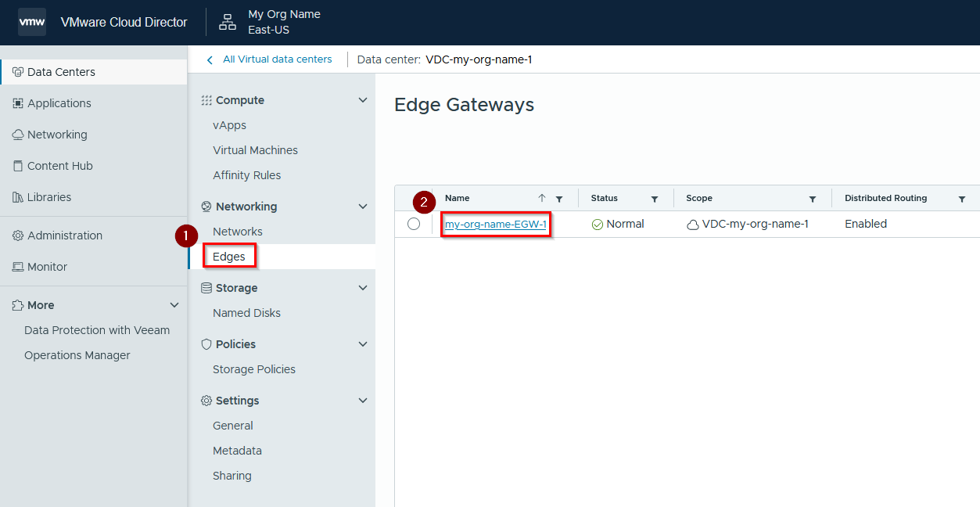Click the Compute section heading

[240, 100]
